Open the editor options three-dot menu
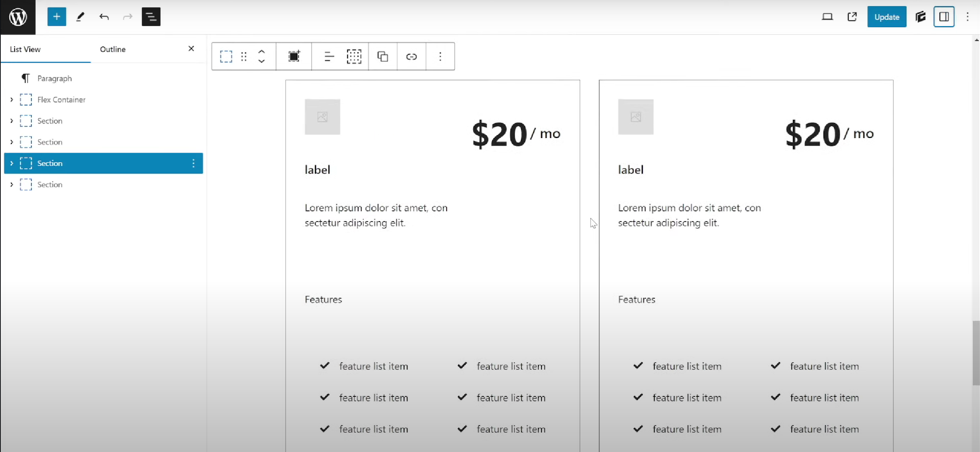The width and height of the screenshot is (980, 452). pyautogui.click(x=967, y=17)
